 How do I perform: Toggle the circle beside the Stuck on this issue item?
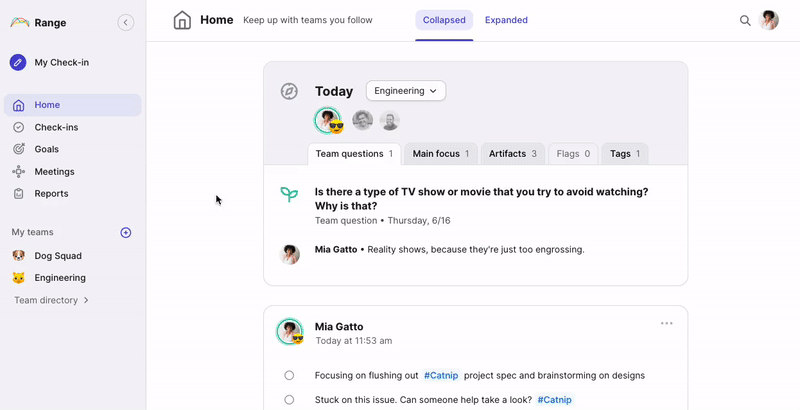289,399
